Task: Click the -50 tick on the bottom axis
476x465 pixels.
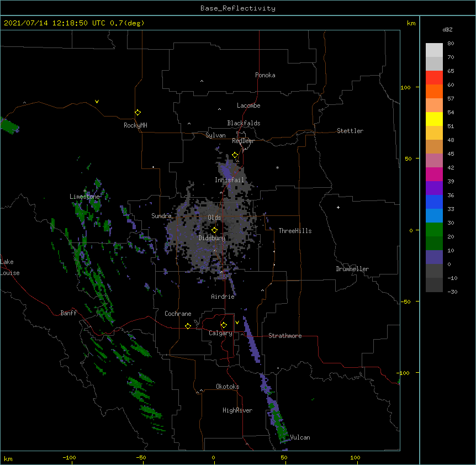Action: pyautogui.click(x=141, y=457)
